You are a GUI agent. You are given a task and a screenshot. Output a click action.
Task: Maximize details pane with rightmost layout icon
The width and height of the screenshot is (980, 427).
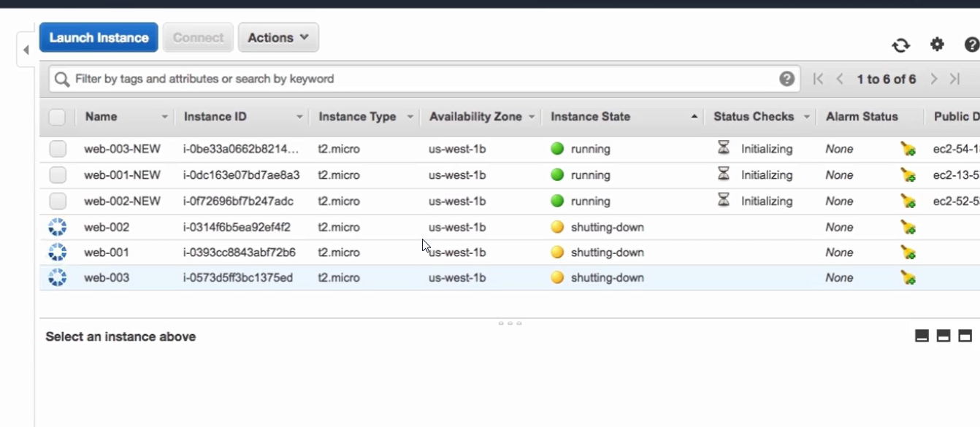[x=965, y=336]
